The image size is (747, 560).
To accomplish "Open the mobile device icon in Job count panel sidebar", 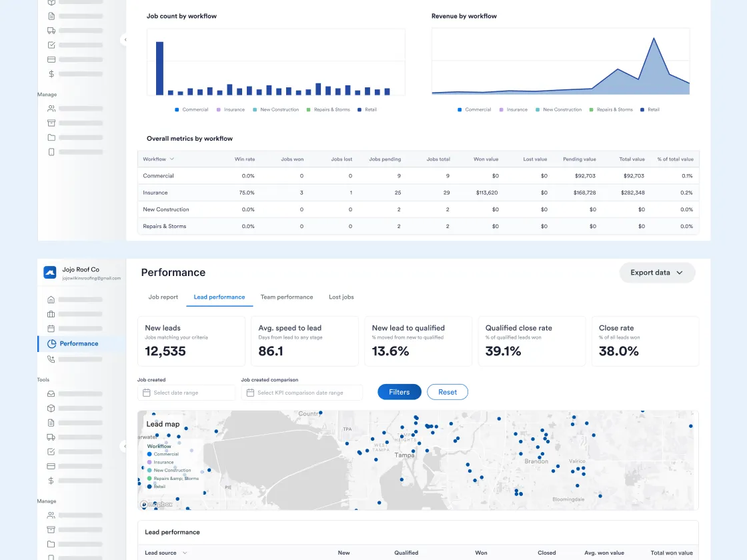I will pyautogui.click(x=51, y=152).
